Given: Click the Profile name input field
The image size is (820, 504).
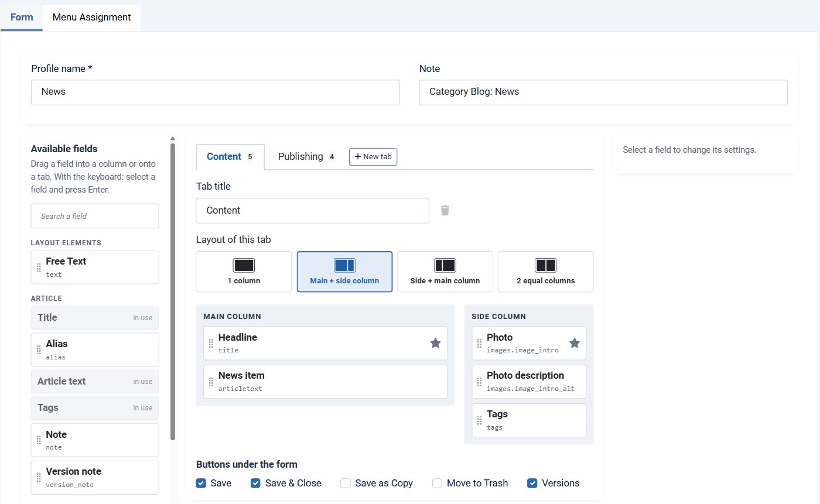Looking at the screenshot, I should [x=215, y=92].
